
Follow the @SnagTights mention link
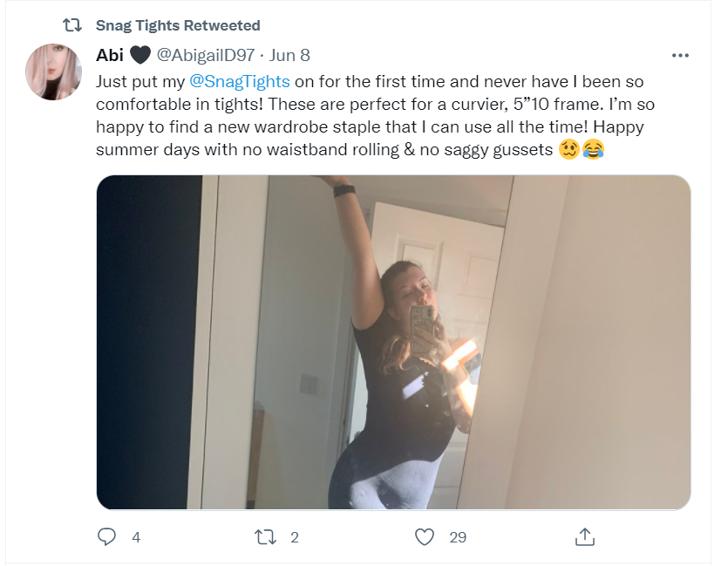click(239, 81)
